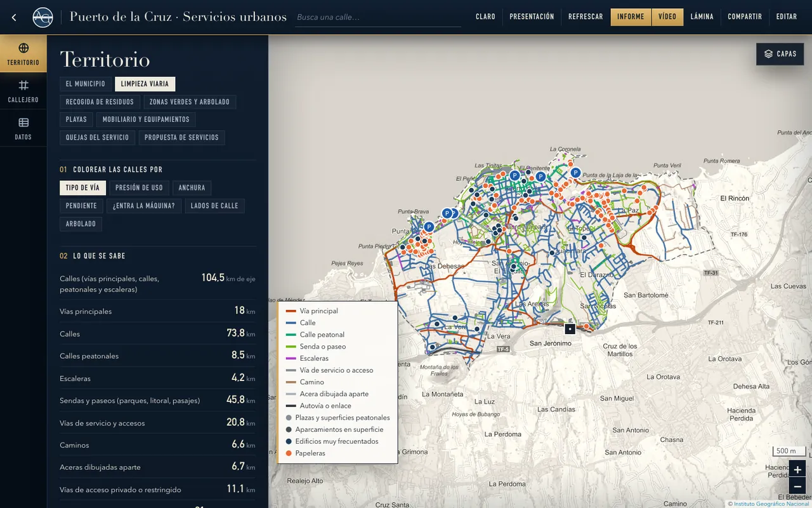Open the Capas layers panel
Image resolution: width=812 pixels, height=508 pixels.
tap(780, 54)
